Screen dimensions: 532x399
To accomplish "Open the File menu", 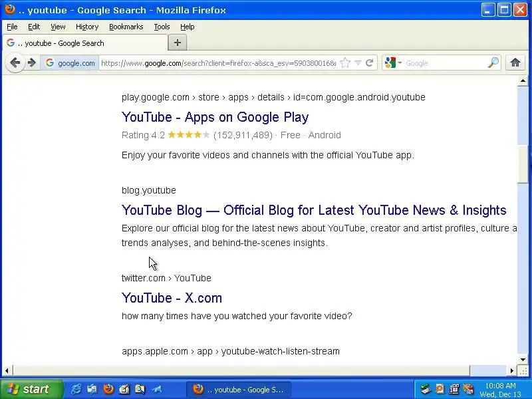I will (12, 27).
